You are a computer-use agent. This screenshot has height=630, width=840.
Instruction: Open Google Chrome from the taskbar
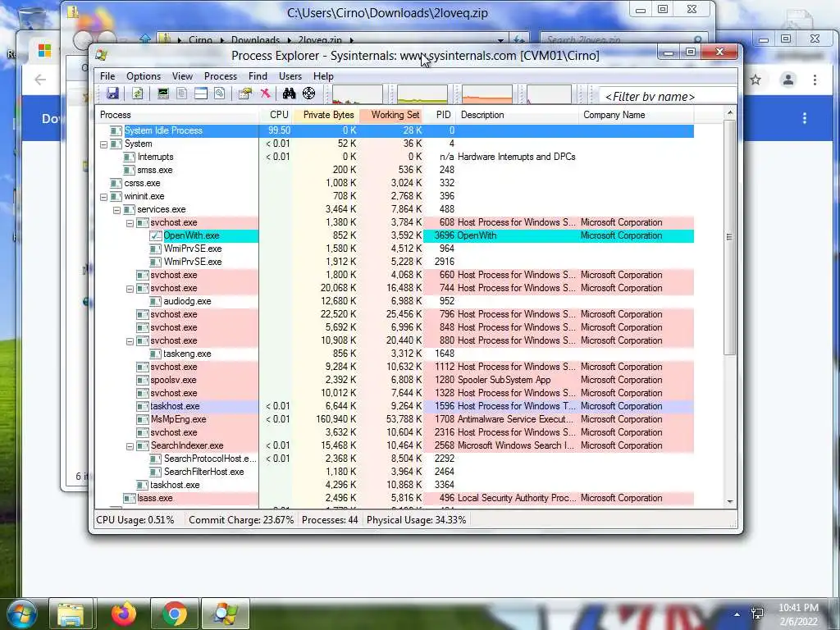tap(175, 614)
